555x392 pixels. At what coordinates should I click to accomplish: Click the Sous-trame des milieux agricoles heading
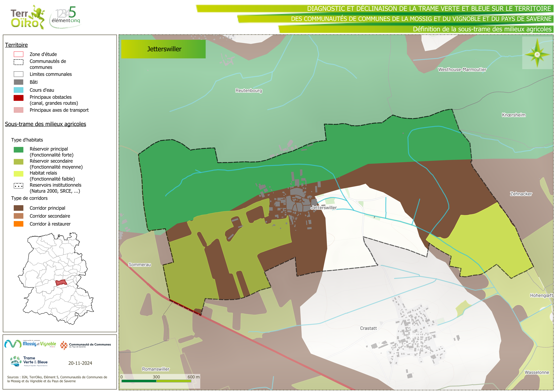[45, 124]
